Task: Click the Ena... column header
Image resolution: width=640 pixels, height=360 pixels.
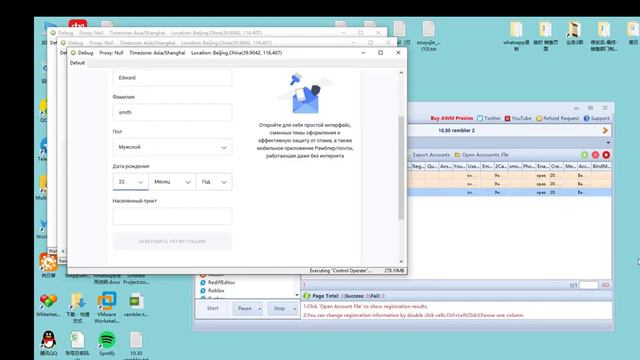Action: tap(542, 166)
